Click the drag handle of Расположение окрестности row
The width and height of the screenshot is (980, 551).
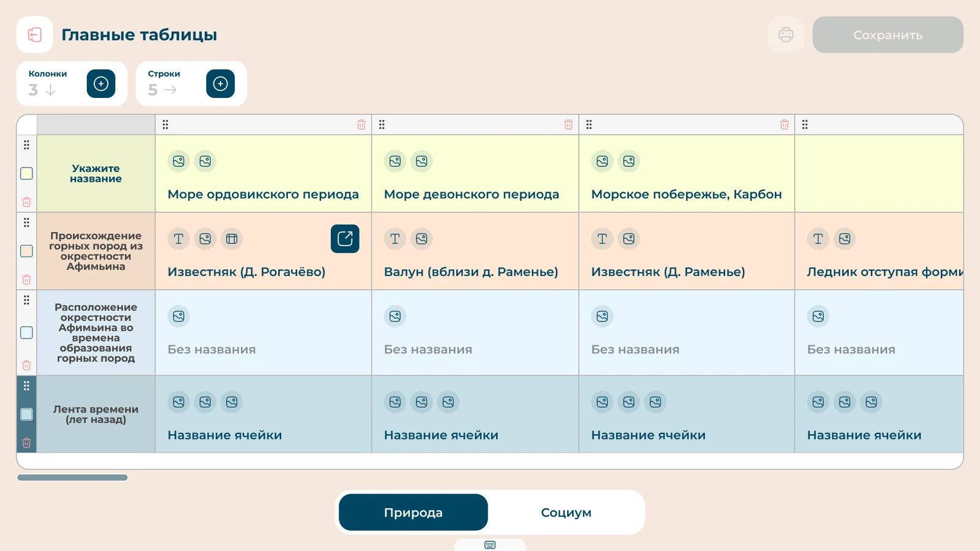click(x=26, y=300)
